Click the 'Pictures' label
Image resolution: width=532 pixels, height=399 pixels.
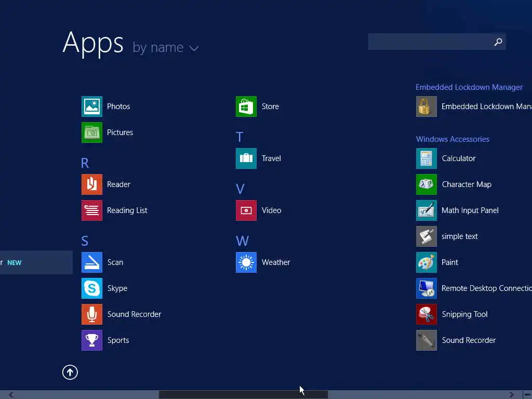click(120, 132)
